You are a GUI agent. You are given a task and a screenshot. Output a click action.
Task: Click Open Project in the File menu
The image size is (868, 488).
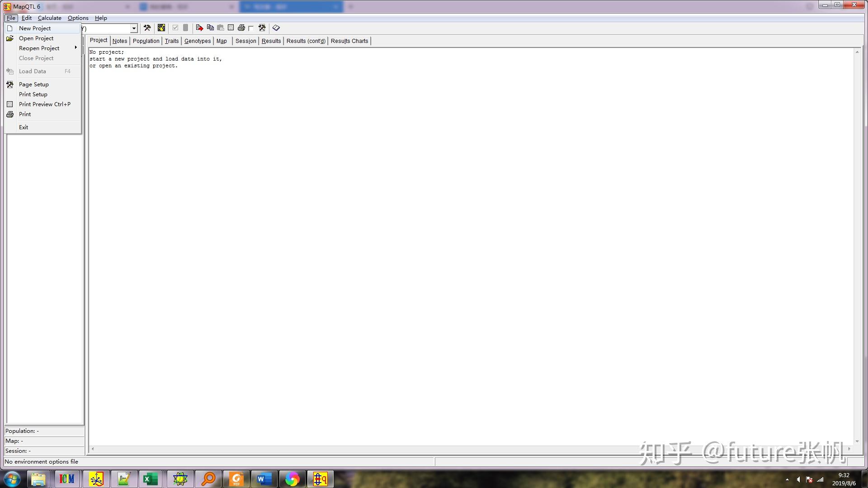[x=36, y=38]
